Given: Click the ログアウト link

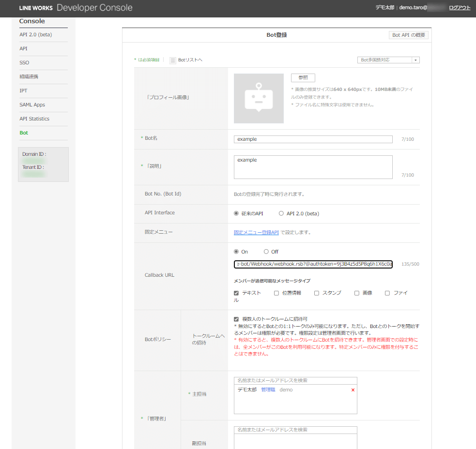Looking at the screenshot, I should [460, 8].
